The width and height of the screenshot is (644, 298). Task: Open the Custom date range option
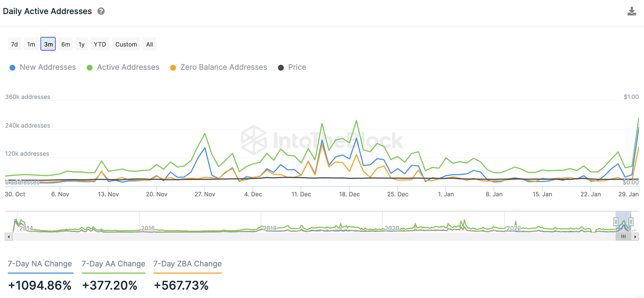(126, 44)
